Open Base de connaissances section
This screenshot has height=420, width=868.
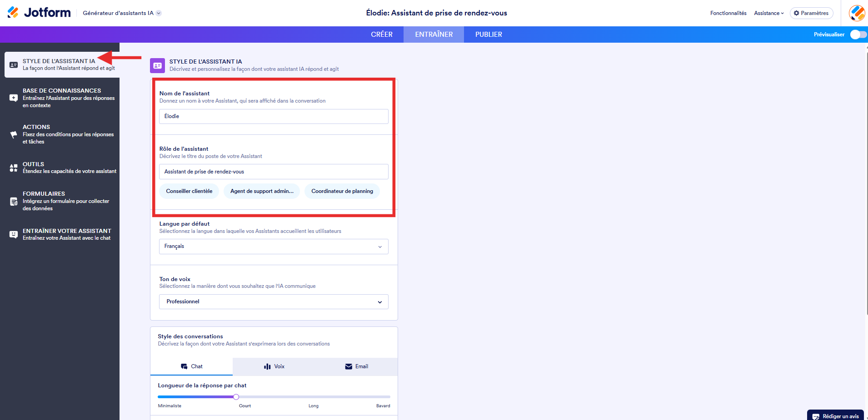point(62,98)
